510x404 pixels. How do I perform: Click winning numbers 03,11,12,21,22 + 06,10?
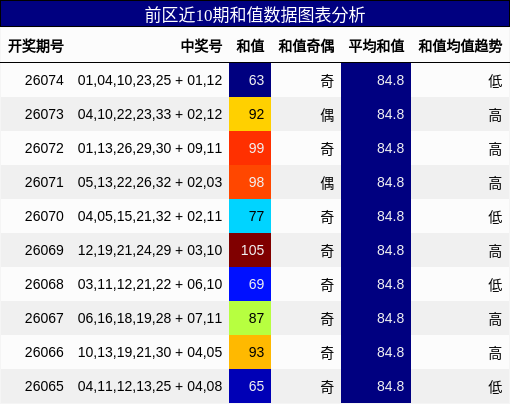[150, 284]
